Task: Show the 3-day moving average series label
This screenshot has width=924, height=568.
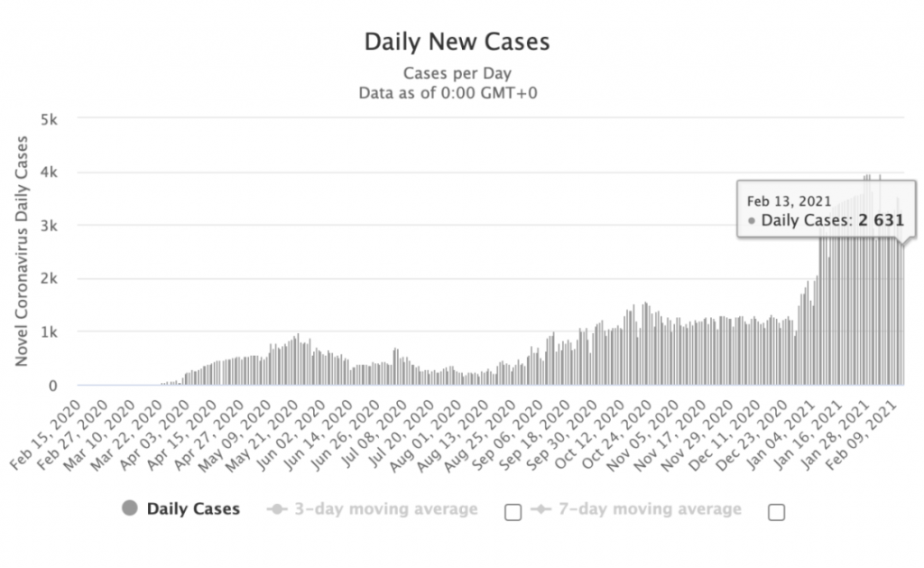Action: 385,509
